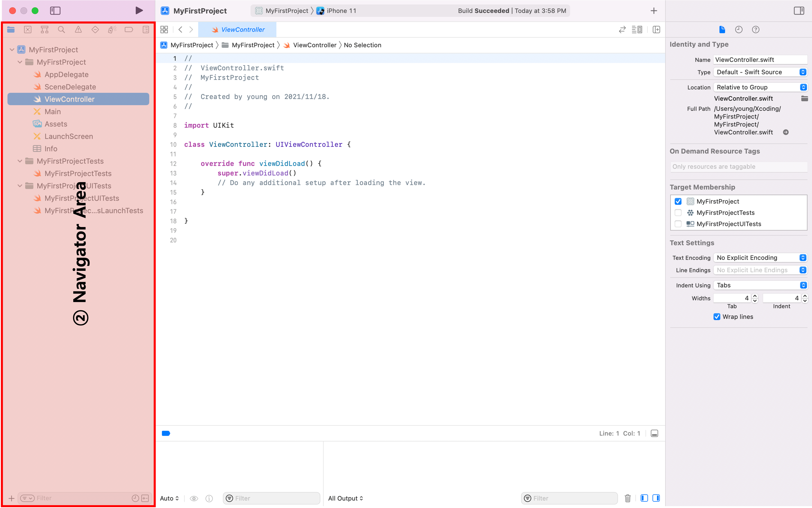
Task: Open the Breakpoint navigator
Action: click(129, 30)
